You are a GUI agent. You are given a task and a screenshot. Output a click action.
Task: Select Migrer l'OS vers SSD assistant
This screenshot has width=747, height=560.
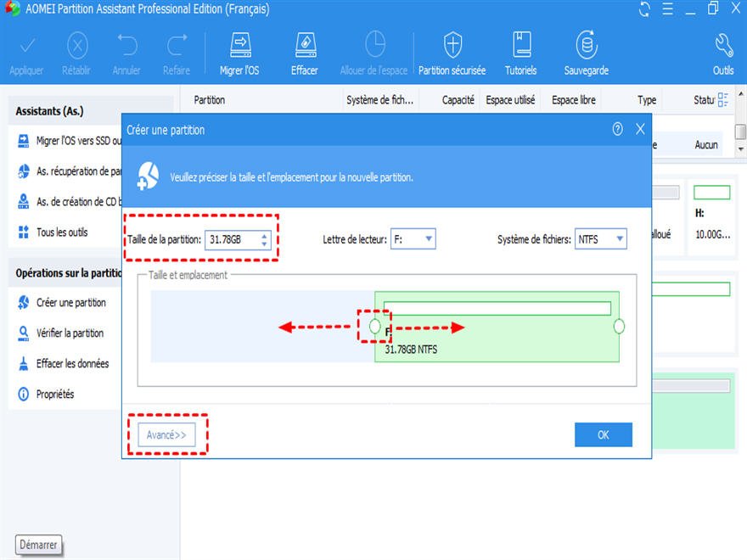click(x=69, y=141)
